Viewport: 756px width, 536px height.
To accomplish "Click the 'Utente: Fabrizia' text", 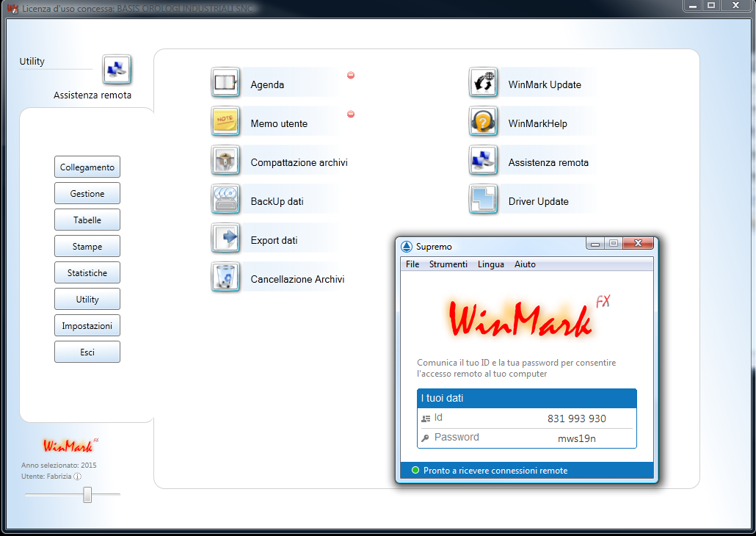I will 46,477.
